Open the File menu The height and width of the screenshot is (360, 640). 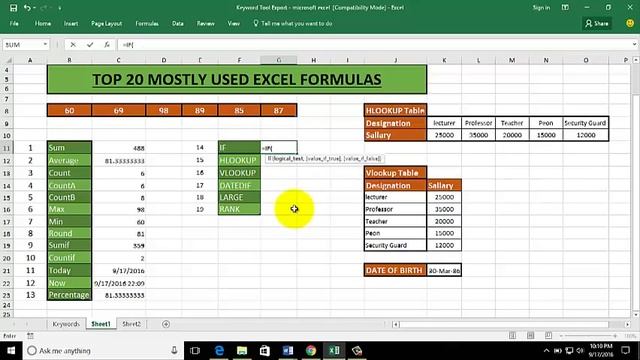[x=14, y=24]
